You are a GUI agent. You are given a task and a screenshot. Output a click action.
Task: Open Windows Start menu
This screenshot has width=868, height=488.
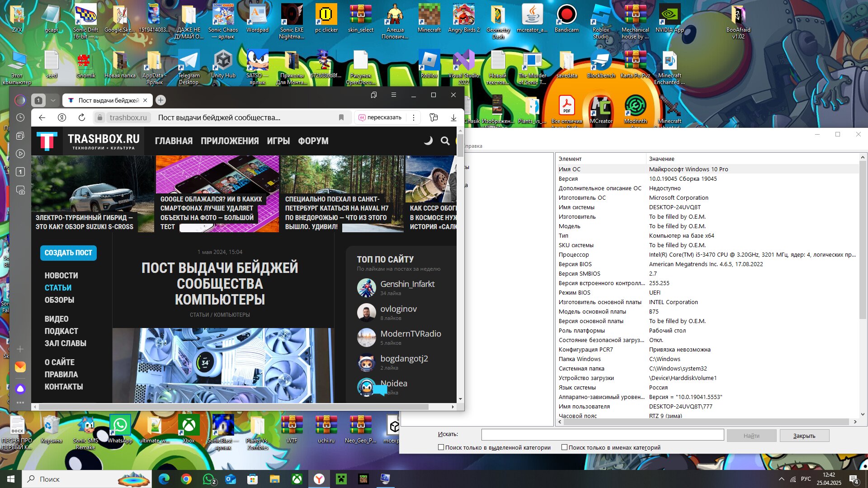[x=11, y=479]
